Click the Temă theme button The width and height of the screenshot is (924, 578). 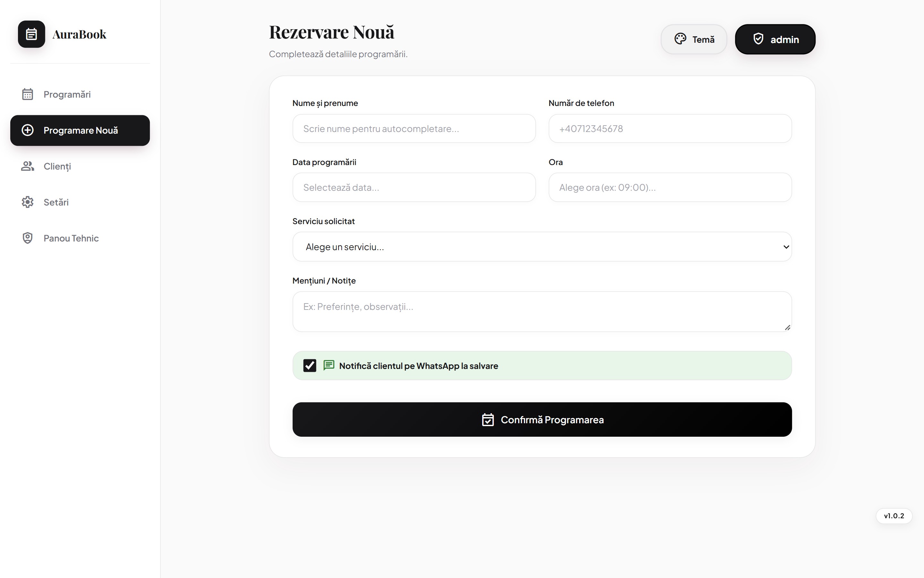point(694,39)
